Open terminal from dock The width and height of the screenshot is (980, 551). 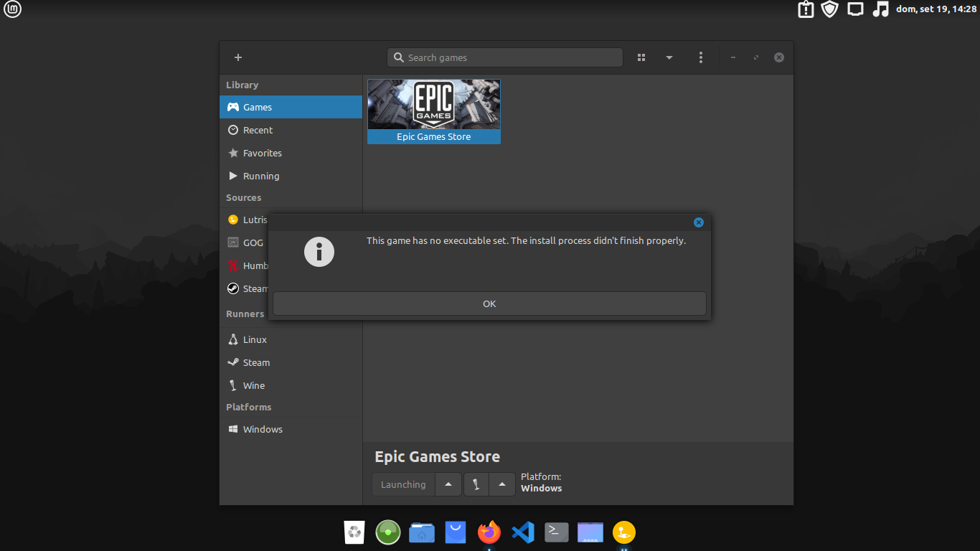pos(557,532)
